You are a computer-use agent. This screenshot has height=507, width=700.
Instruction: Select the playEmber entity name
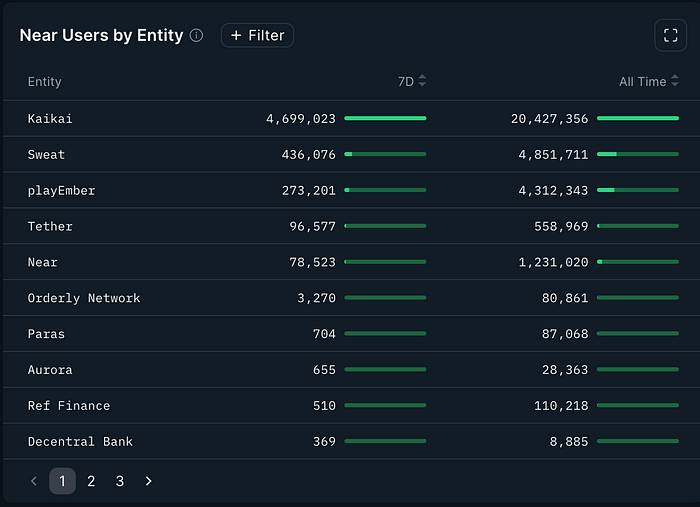coord(61,191)
